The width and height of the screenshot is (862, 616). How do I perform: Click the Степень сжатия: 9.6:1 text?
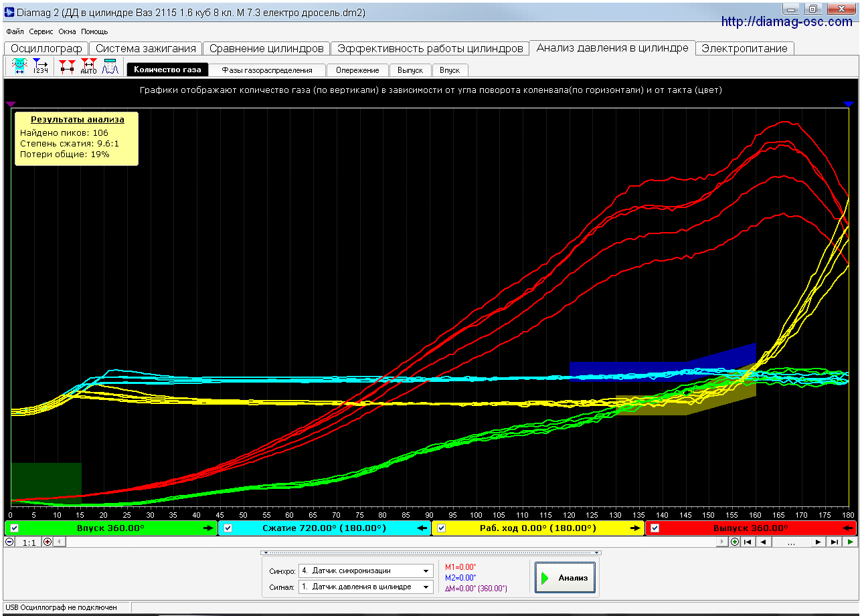click(70, 144)
